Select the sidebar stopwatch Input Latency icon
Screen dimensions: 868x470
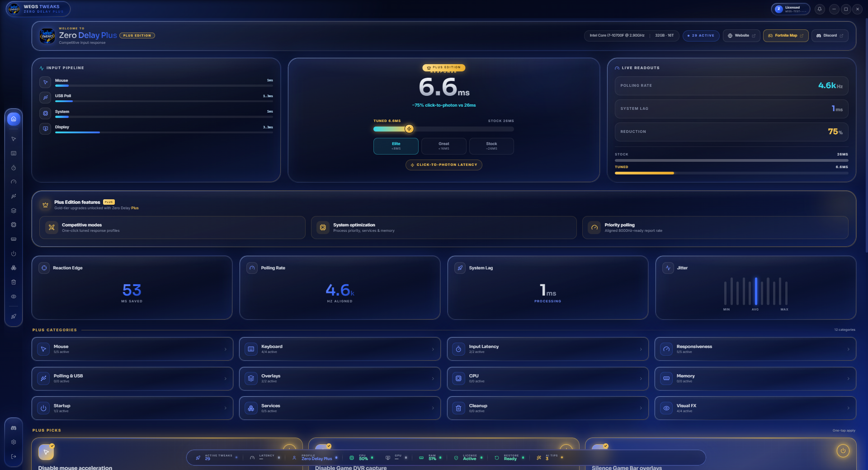click(x=14, y=168)
